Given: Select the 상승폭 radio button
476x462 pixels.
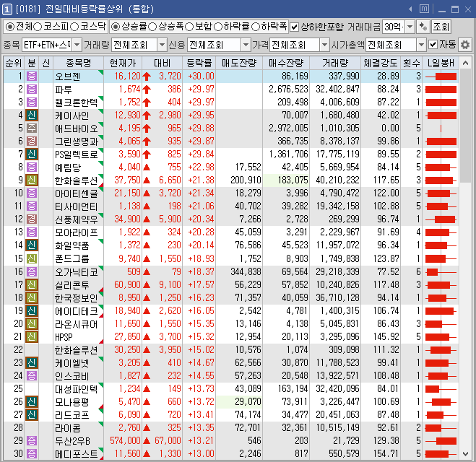Looking at the screenshot, I should point(152,27).
